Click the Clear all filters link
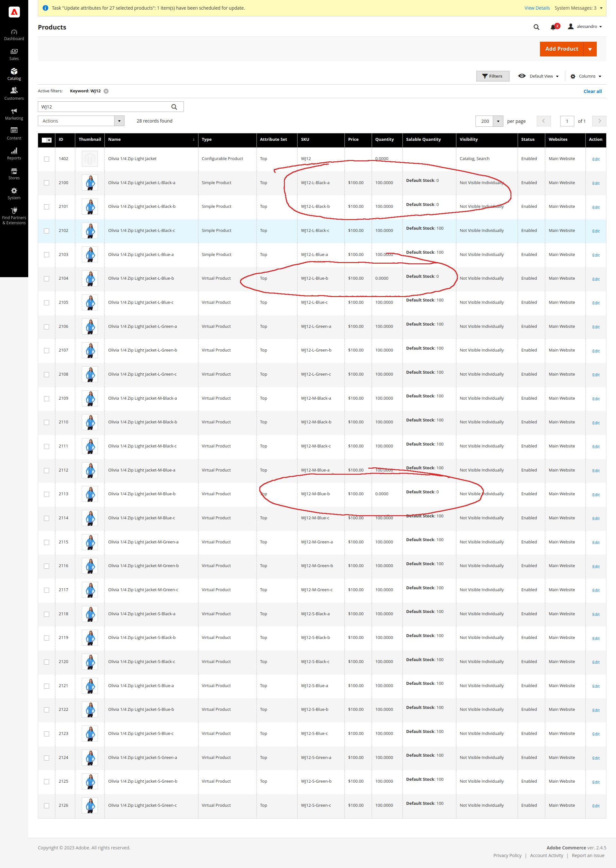 click(x=592, y=91)
